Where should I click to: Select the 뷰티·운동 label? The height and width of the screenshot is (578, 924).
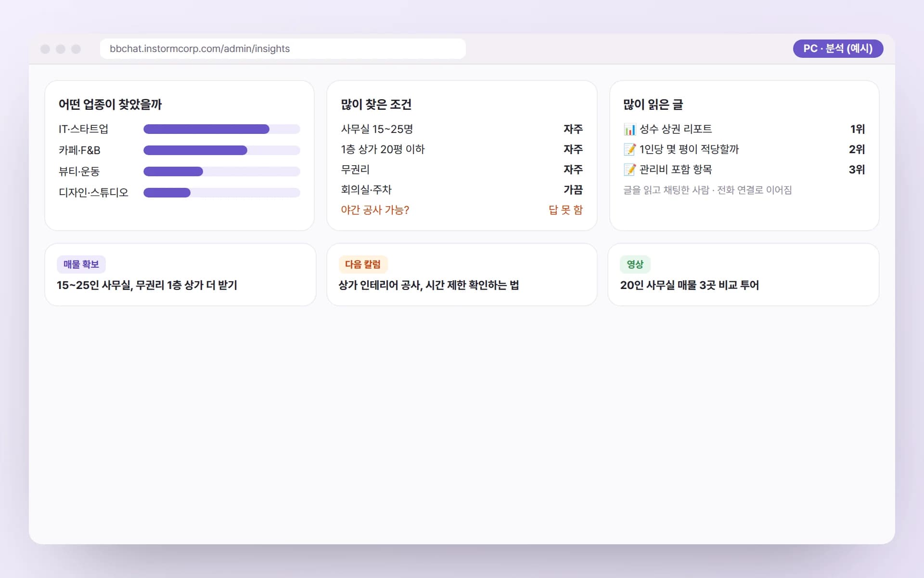tap(79, 171)
